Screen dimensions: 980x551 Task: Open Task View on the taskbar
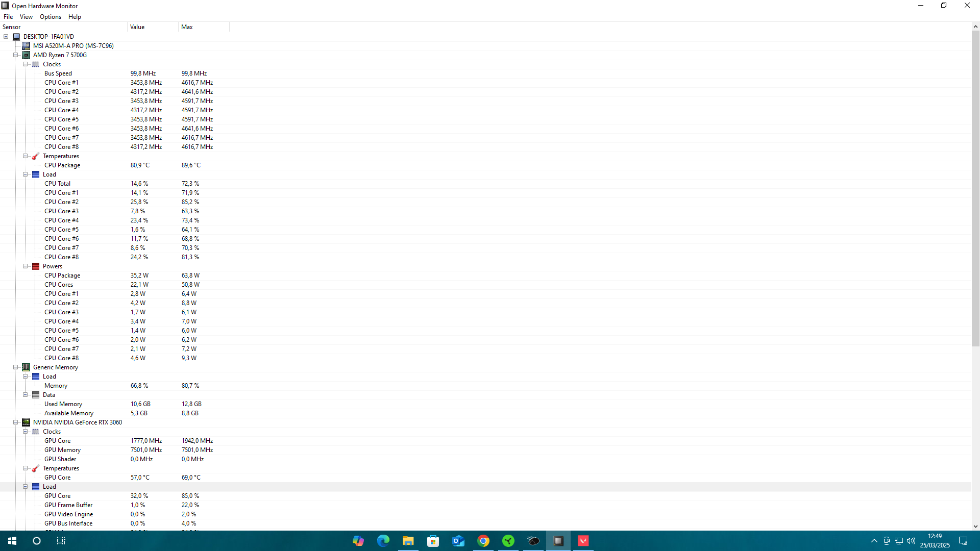pyautogui.click(x=61, y=541)
